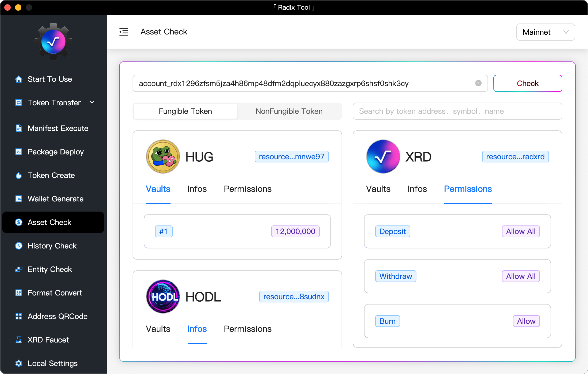Focus the token search input field
588x374 pixels.
coord(457,111)
